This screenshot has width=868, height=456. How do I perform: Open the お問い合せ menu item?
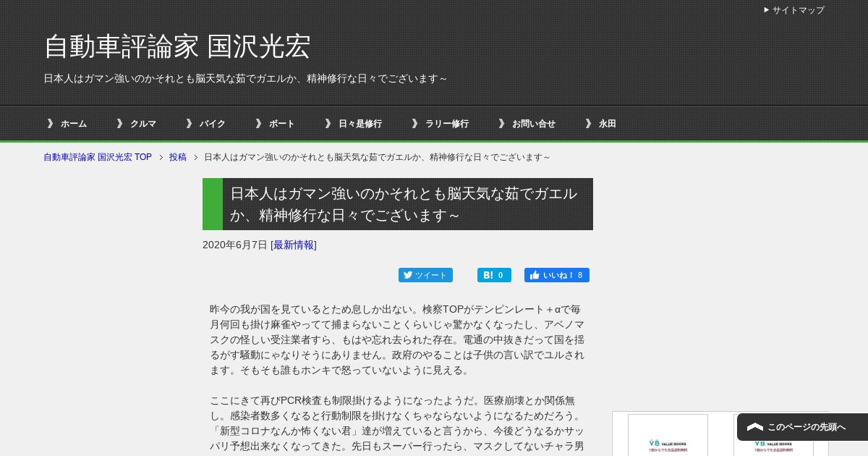tap(527, 124)
